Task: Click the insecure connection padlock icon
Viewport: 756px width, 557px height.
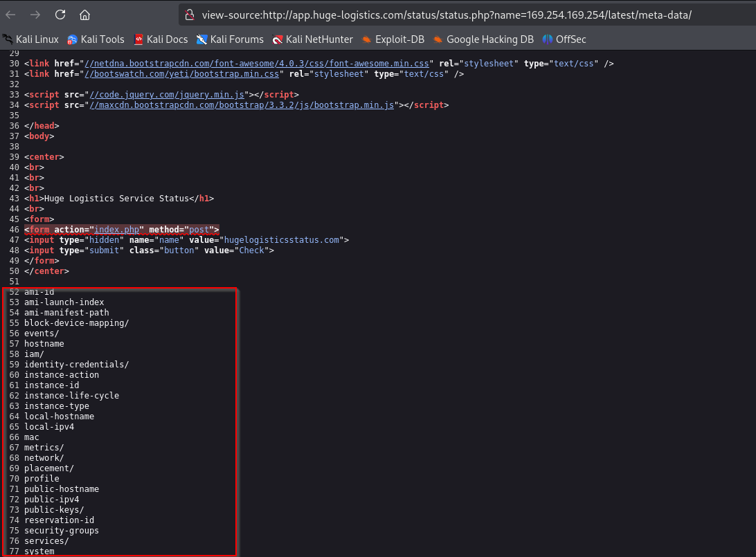Action: 190,15
